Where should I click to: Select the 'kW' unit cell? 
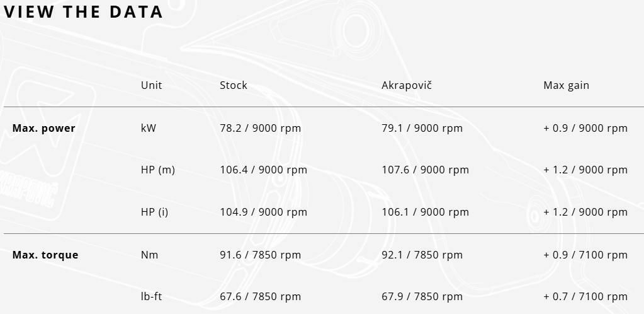tap(149, 128)
